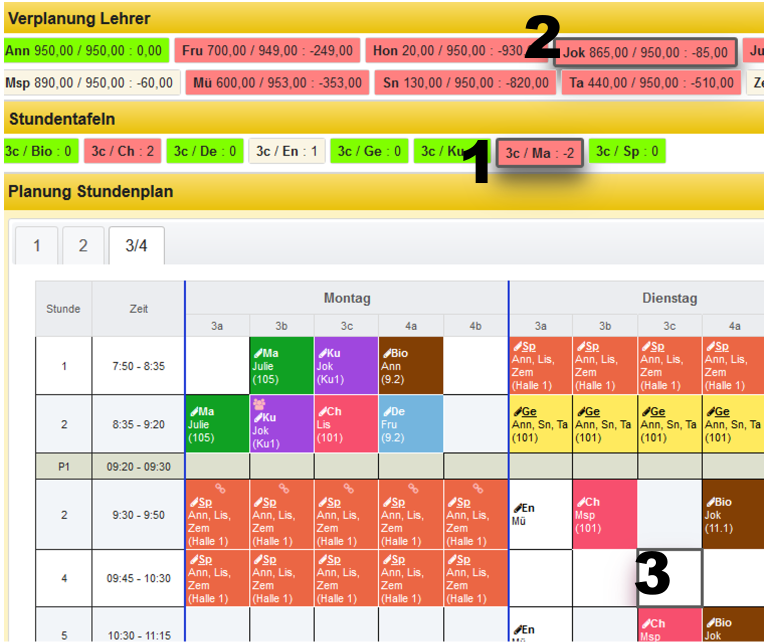Select teacher Jok in Verplanung Lehrer
Viewport: 767px width, 642px height.
(x=645, y=52)
